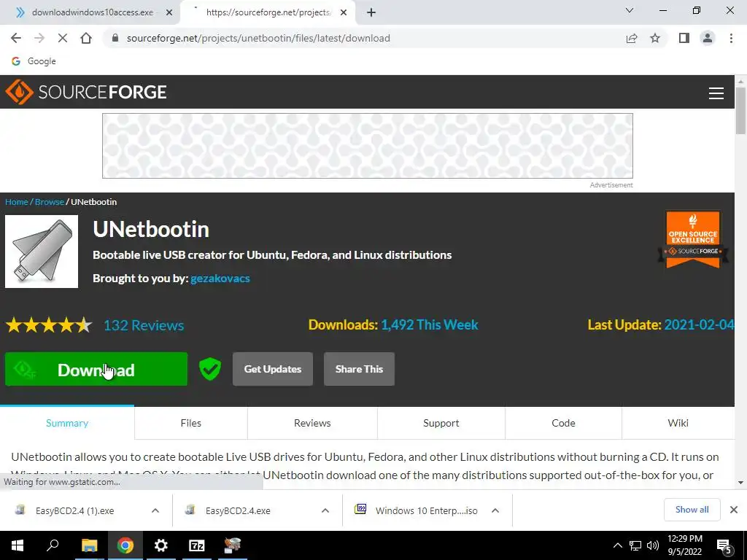This screenshot has width=747, height=560.
Task: Click the installer icon in taskbar
Action: (233, 545)
